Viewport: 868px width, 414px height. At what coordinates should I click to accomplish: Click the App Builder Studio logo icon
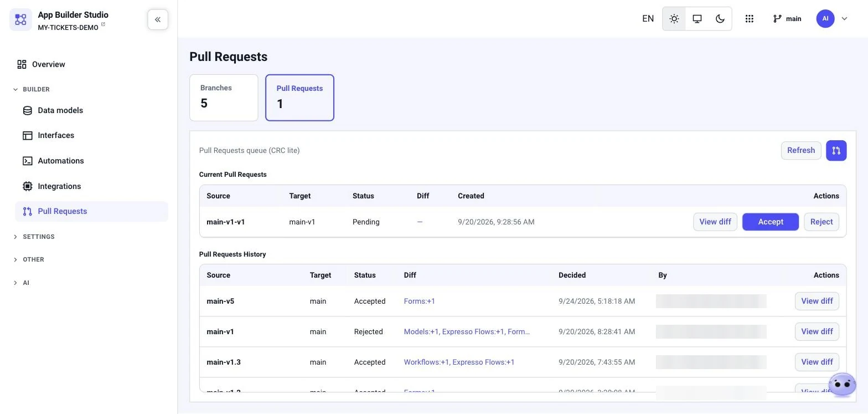tap(20, 20)
